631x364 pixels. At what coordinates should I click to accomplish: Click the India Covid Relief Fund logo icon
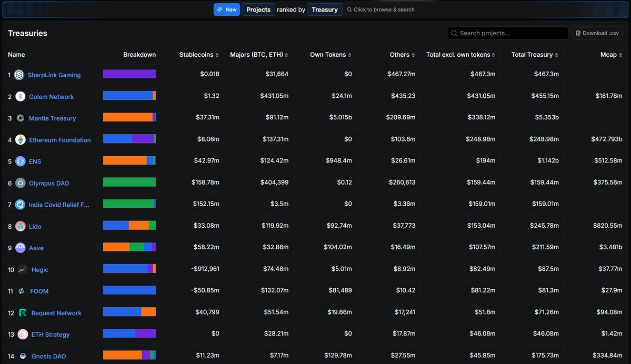pos(19,204)
